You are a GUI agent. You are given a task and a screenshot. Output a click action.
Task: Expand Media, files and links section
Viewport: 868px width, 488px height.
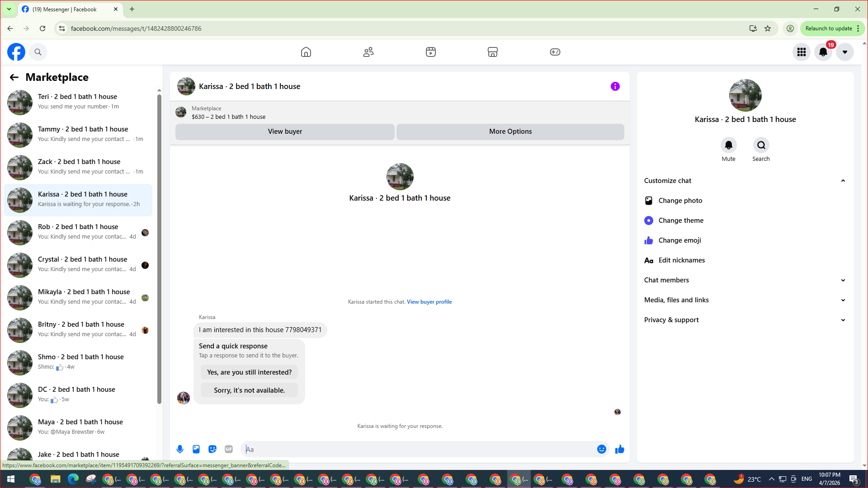pyautogui.click(x=745, y=300)
